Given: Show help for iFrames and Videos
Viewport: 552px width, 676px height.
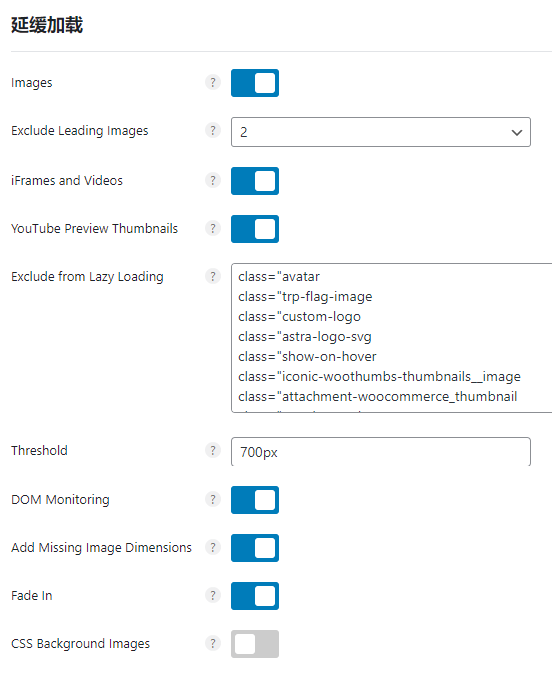Looking at the screenshot, I should 213,180.
